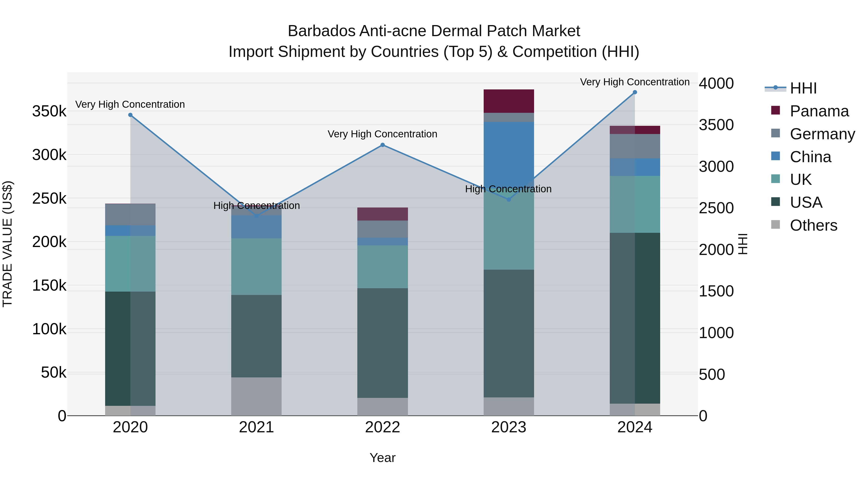Viewport: 868px width, 488px height.
Task: Click the 4000 right axis tick label
Action: [x=716, y=83]
